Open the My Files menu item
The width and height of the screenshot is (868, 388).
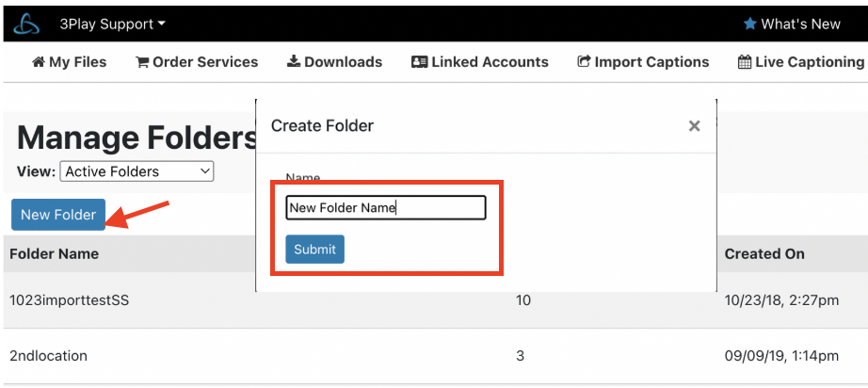pos(70,62)
